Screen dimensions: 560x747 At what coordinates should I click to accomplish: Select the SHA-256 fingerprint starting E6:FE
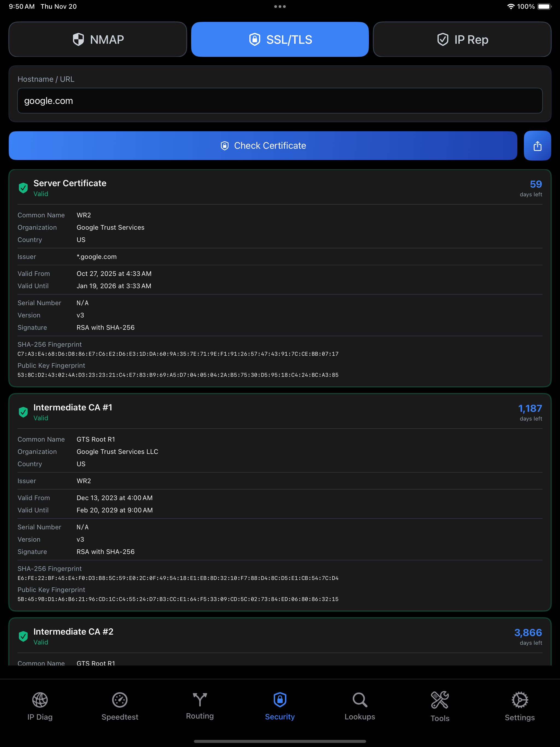[x=178, y=578]
